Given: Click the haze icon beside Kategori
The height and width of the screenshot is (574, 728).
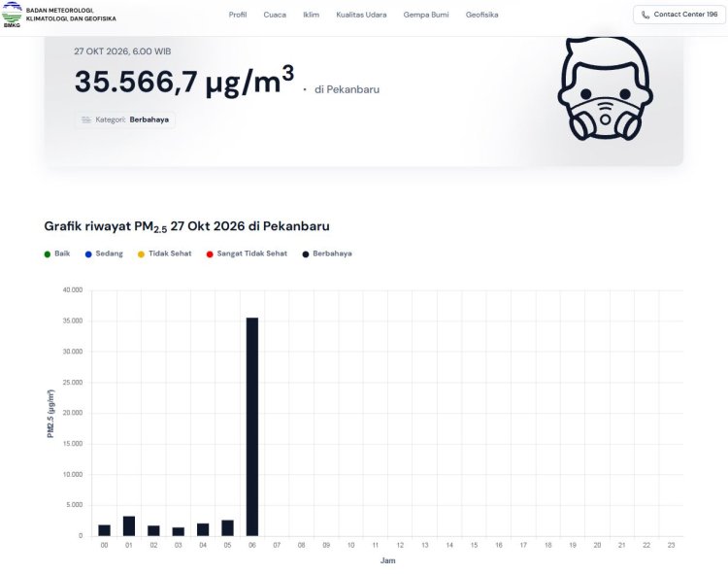Looking at the screenshot, I should pyautogui.click(x=86, y=119).
